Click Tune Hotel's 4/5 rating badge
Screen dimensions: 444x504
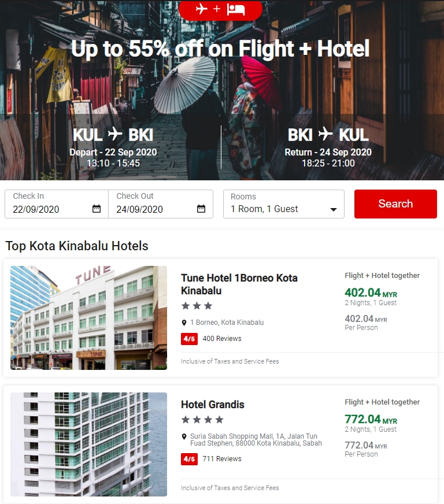coord(190,339)
